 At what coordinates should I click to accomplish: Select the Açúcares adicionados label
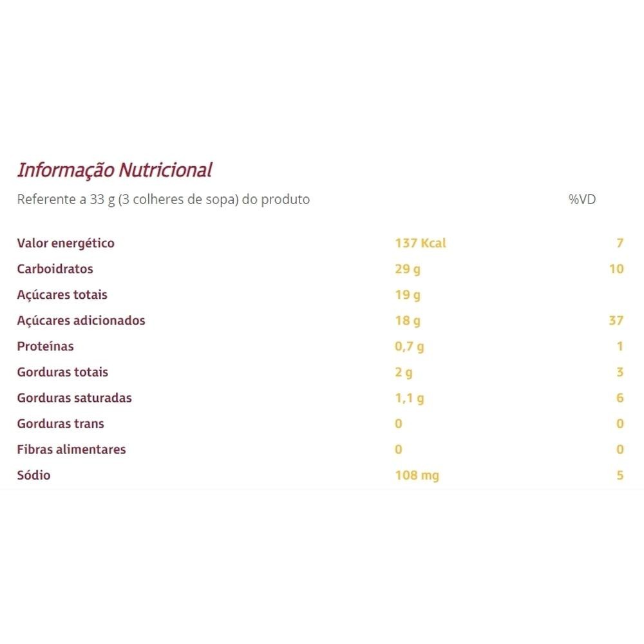pyautogui.click(x=81, y=321)
